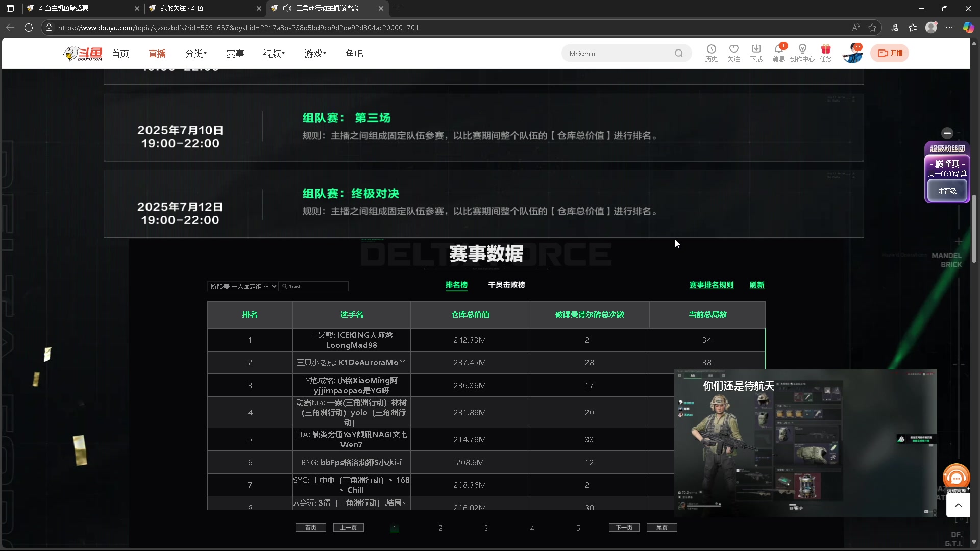Open browser settings ellipsis menu
Screen dimensions: 980x551
(x=949, y=28)
